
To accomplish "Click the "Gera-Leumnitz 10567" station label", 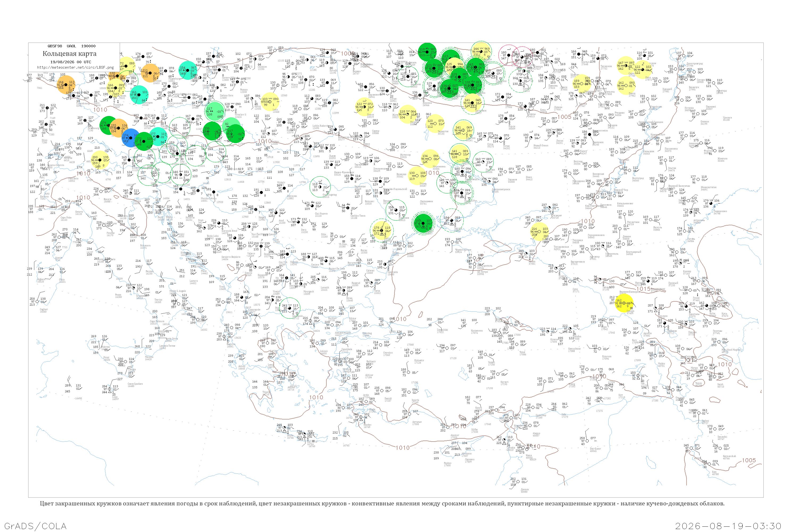I will pos(175,105).
